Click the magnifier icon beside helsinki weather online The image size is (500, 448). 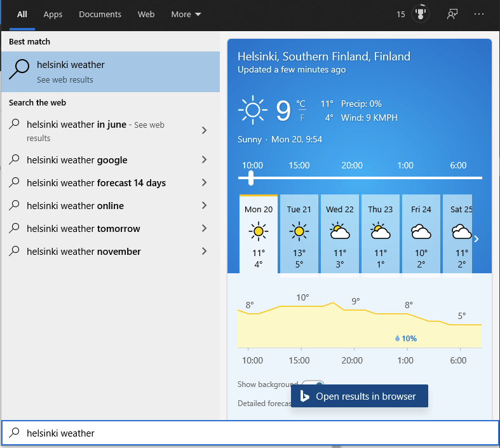point(14,205)
